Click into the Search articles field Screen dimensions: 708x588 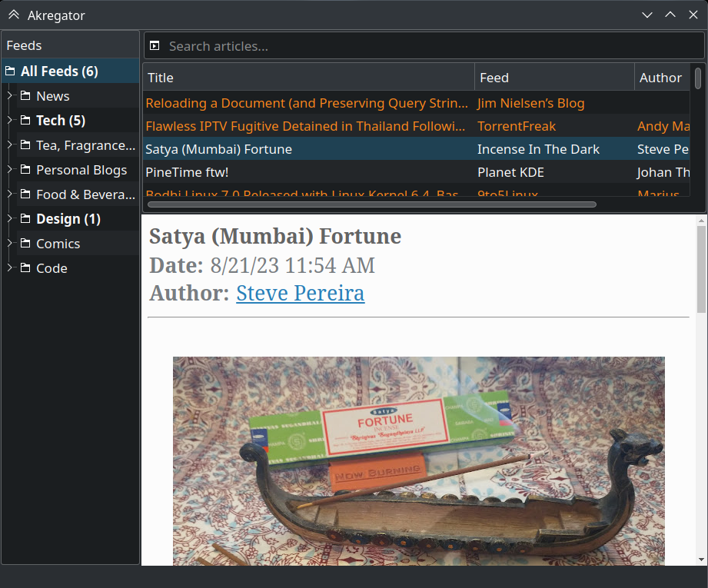tap(430, 46)
